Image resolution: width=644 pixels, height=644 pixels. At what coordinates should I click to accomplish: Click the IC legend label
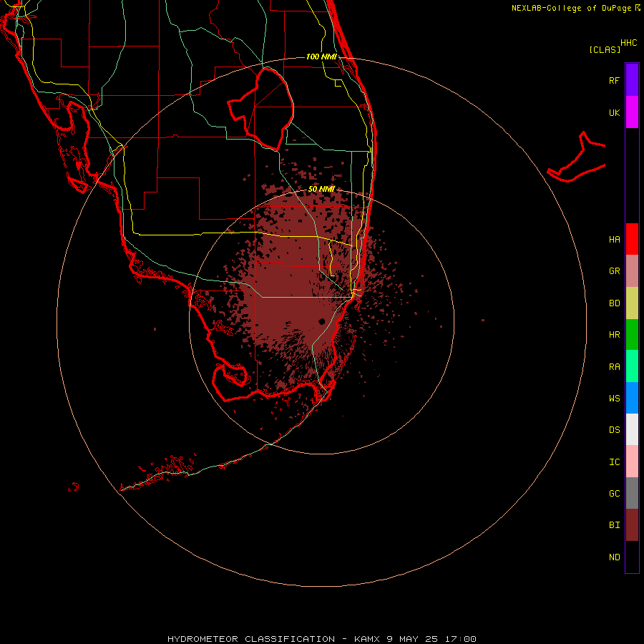(x=614, y=462)
